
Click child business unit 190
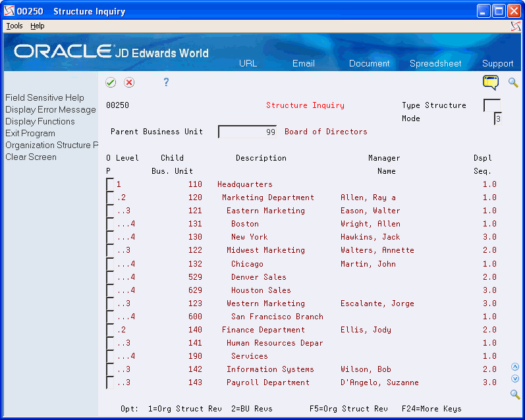pos(195,356)
